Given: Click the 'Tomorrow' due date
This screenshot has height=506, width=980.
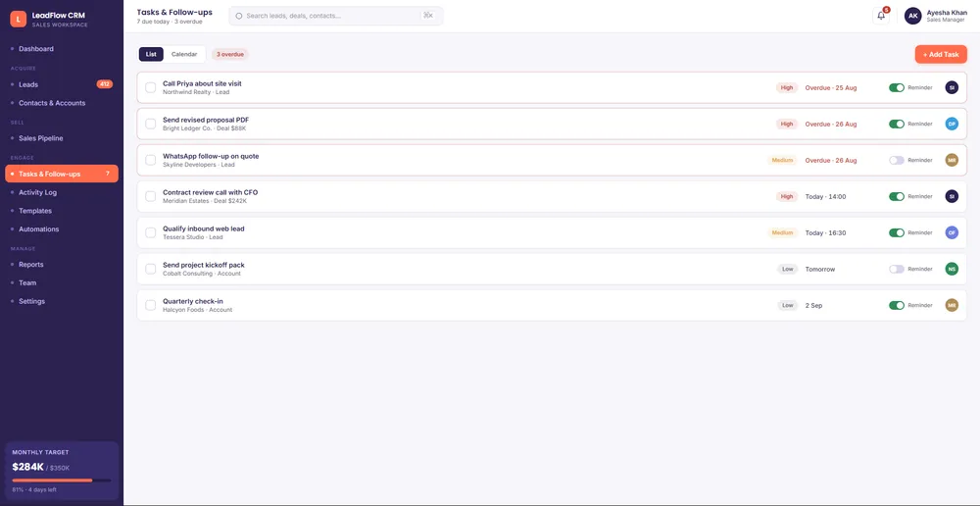Looking at the screenshot, I should pos(820,269).
